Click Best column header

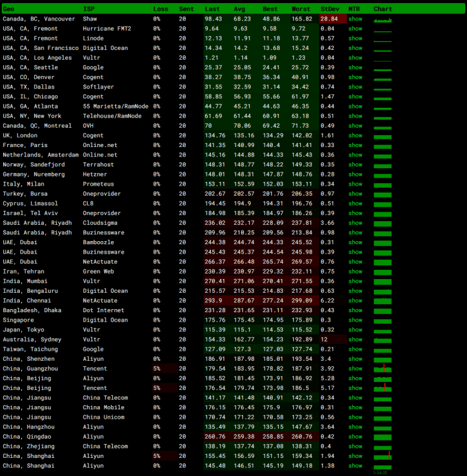coord(270,9)
